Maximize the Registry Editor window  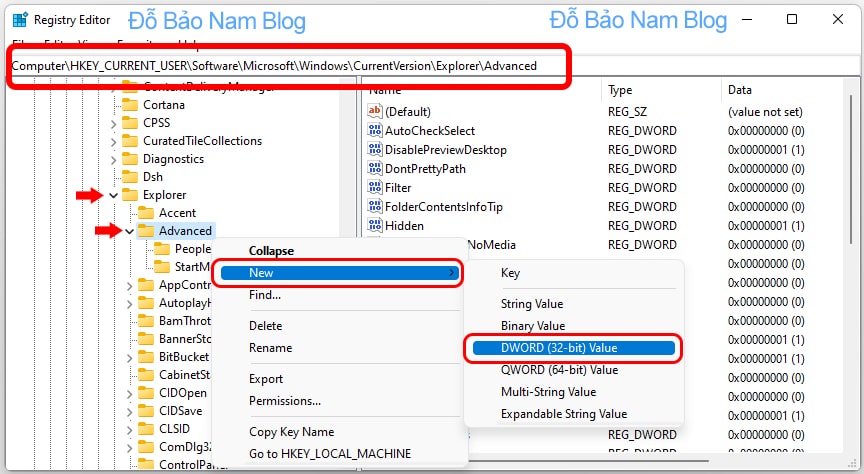click(x=792, y=19)
